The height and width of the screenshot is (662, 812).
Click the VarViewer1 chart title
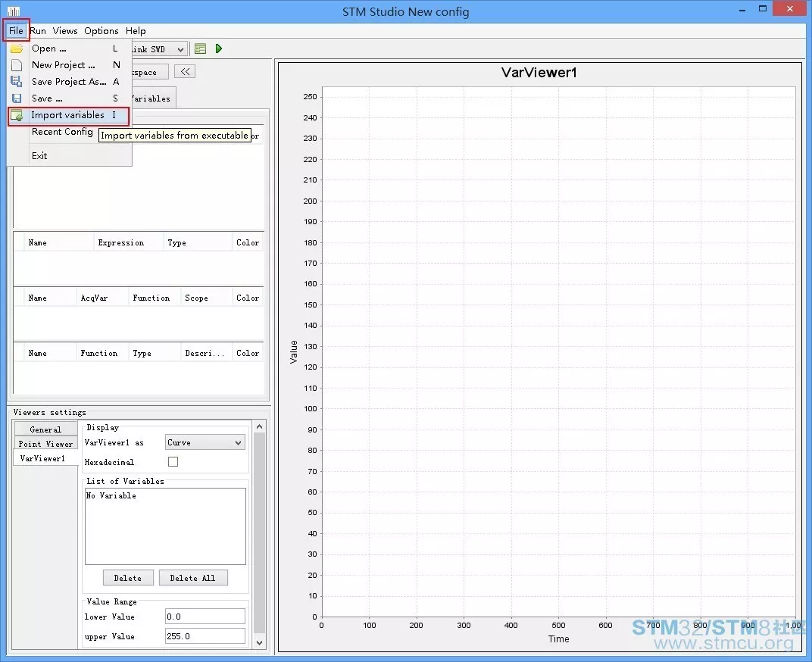[539, 73]
